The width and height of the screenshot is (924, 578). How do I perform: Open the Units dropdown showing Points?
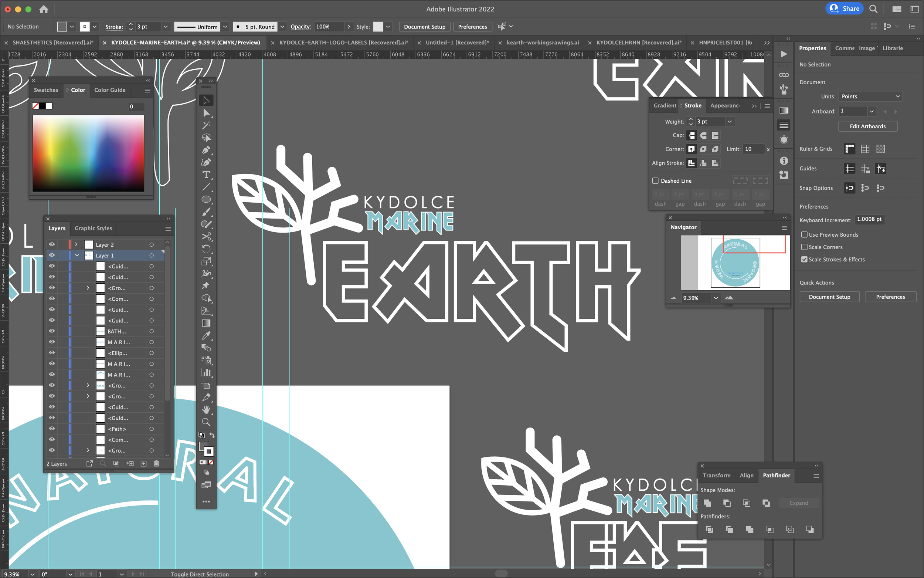tap(870, 96)
